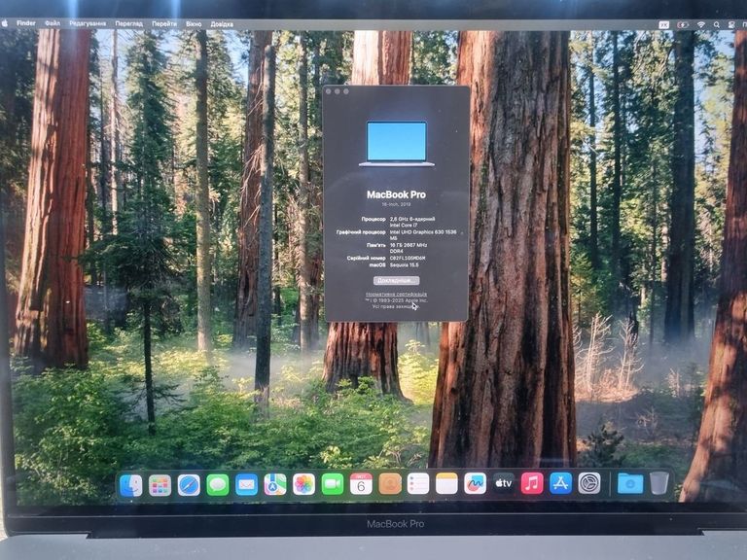The height and width of the screenshot is (560, 747).
Task: Open the Trash in Dock
Action: [659, 483]
